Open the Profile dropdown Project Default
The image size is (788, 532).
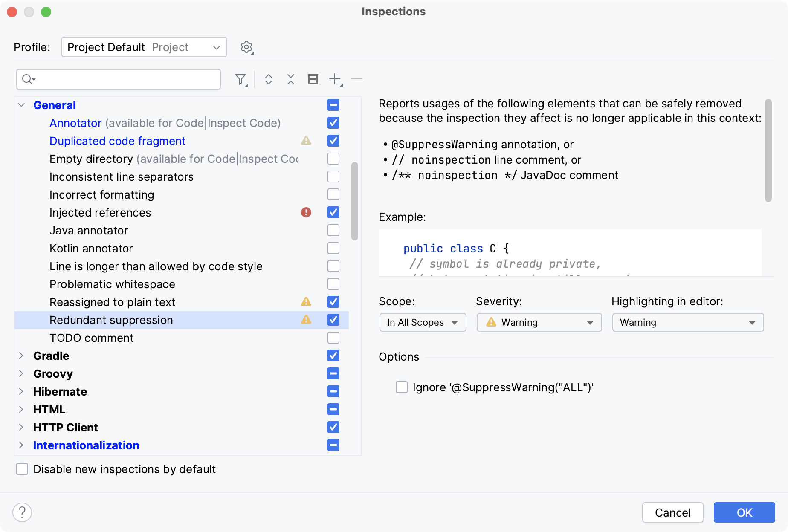point(144,47)
